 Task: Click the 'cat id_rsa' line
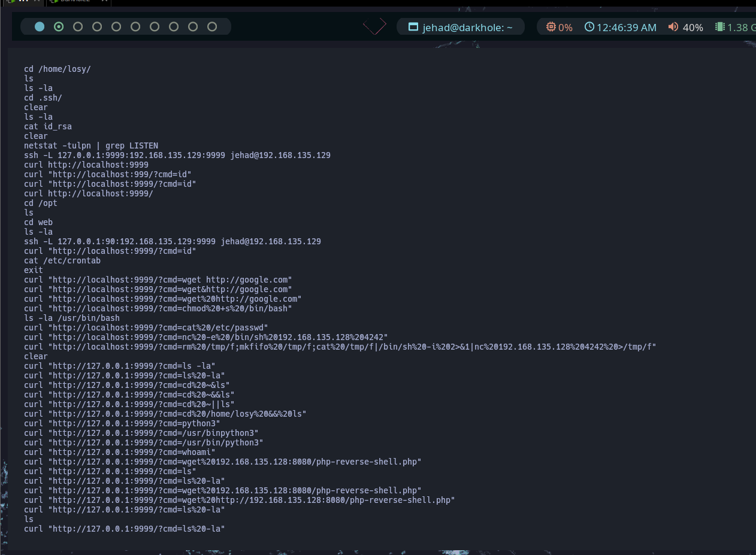click(48, 126)
